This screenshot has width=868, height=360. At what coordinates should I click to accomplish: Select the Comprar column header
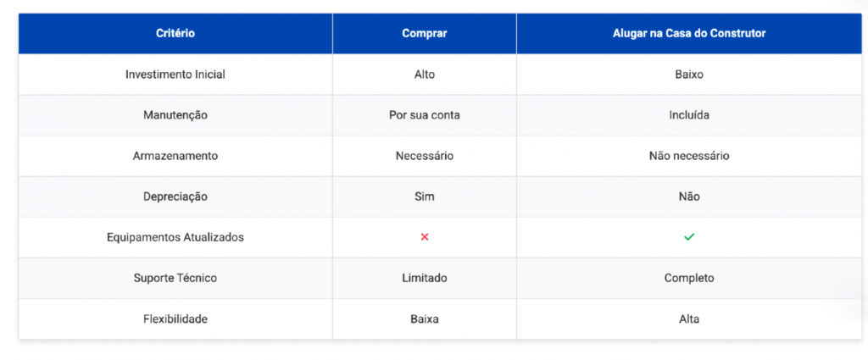[425, 34]
